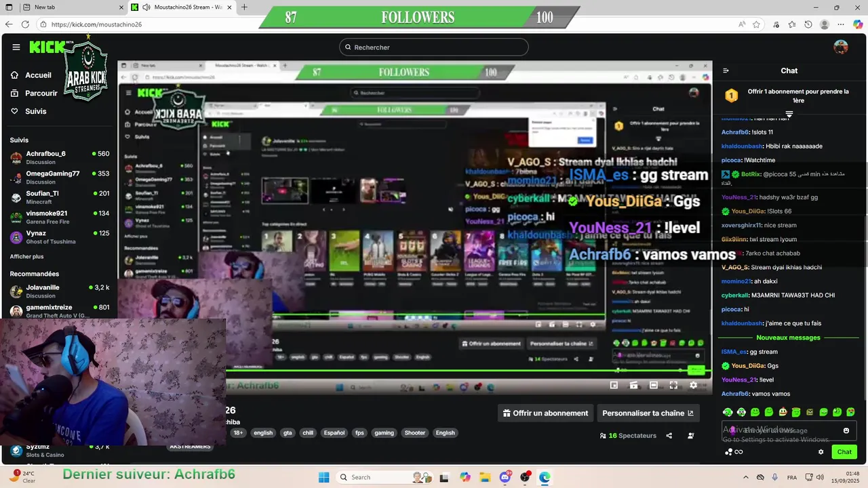Expand chat leaderboard chevron
Screen dimensions: 868x488
[x=789, y=114]
